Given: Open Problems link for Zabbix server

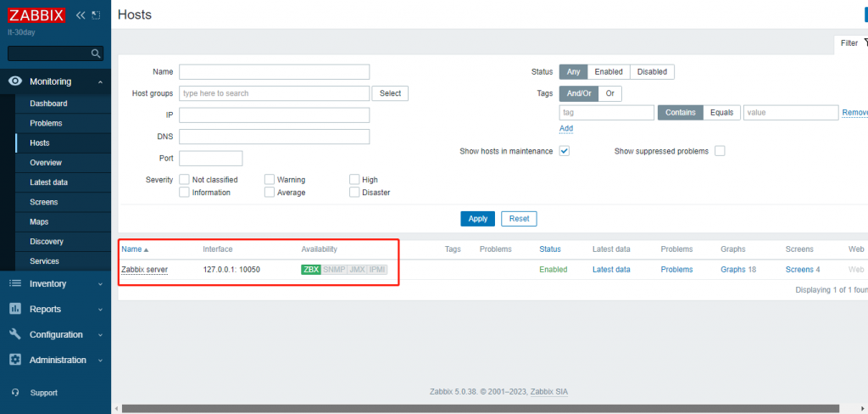Looking at the screenshot, I should pyautogui.click(x=676, y=269).
